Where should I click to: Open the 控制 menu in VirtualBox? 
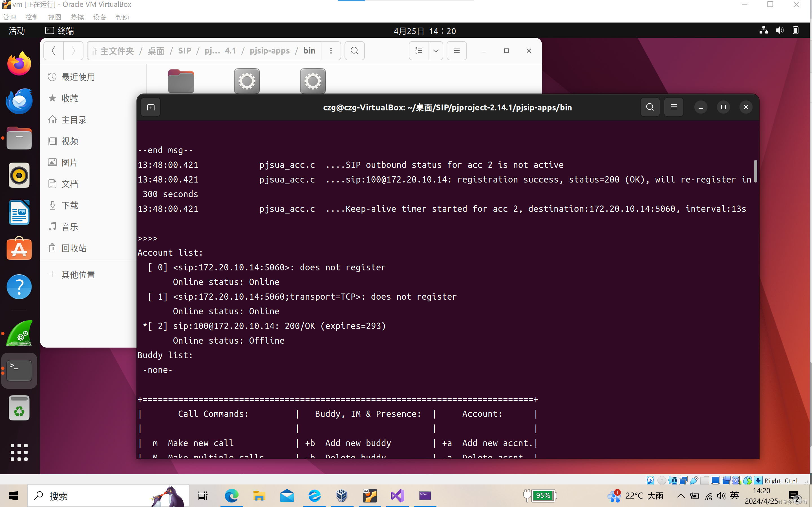coord(32,17)
